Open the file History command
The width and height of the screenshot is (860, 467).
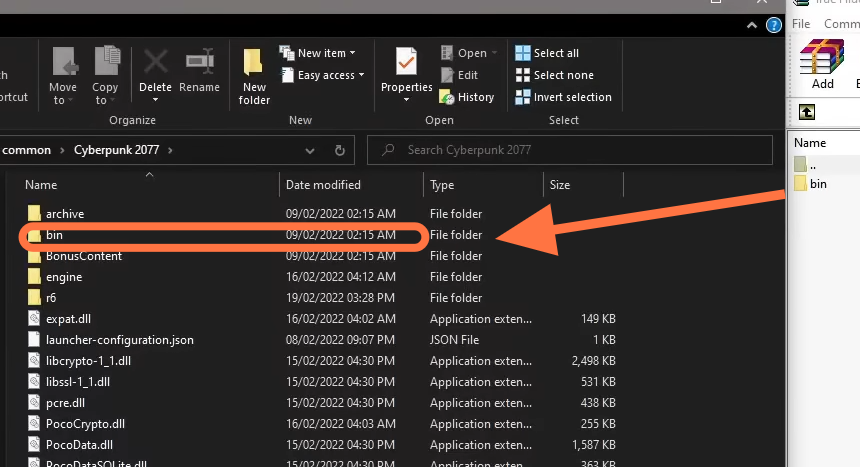point(467,97)
